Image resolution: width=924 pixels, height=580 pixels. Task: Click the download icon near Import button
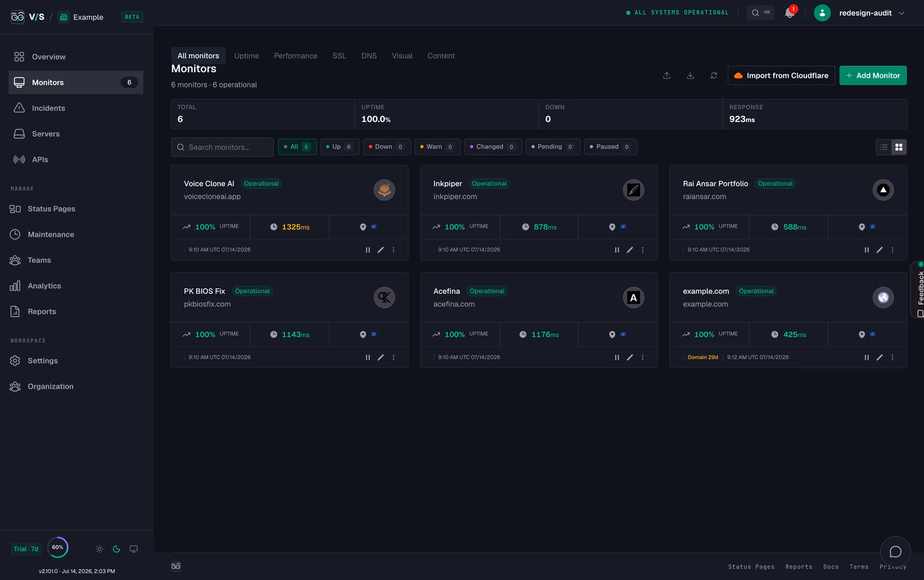pyautogui.click(x=690, y=75)
